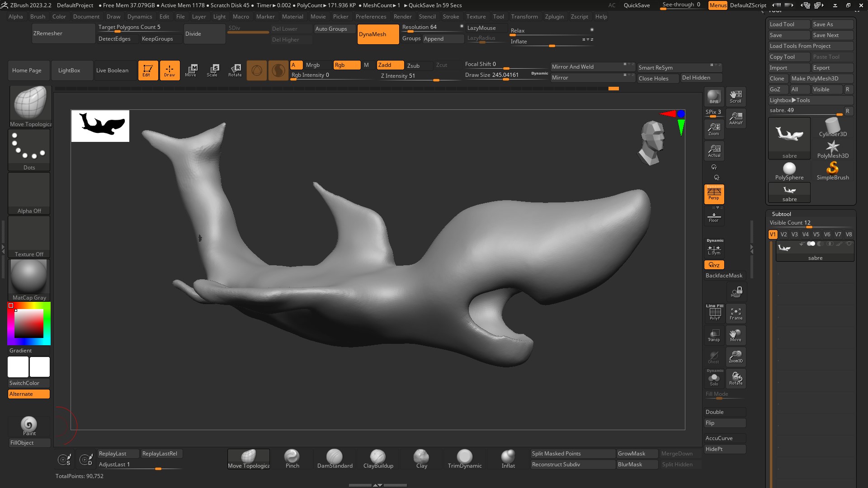This screenshot has width=868, height=488.
Task: Open the Stroke menu
Action: pos(450,17)
